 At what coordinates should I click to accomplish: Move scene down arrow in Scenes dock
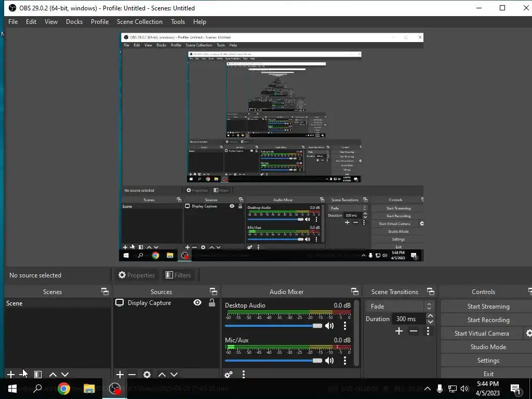65,375
